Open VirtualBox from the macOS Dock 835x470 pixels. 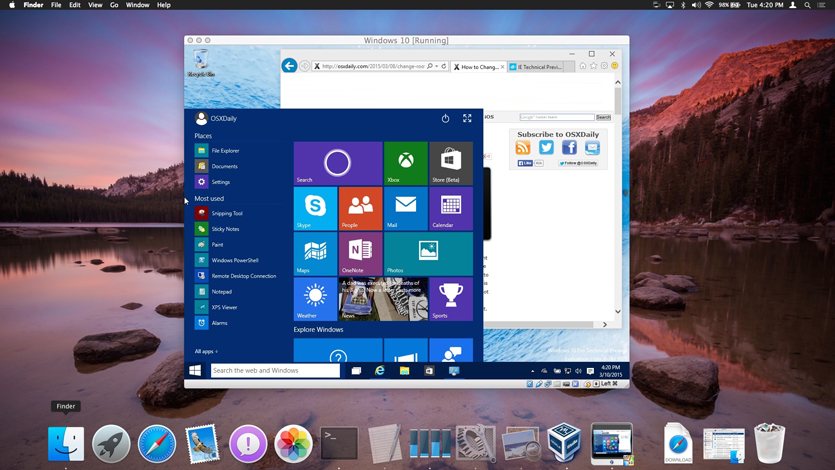[x=565, y=443]
